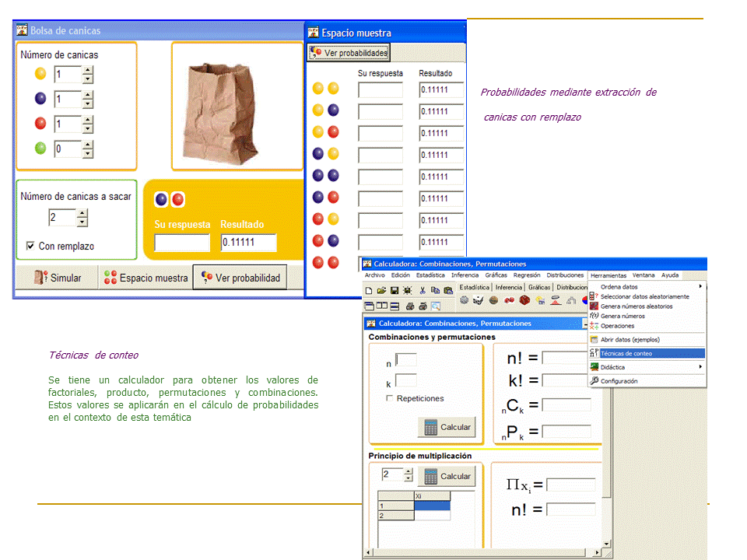
Task: Click the vertical scrollbar down arrow
Action: pos(607,545)
